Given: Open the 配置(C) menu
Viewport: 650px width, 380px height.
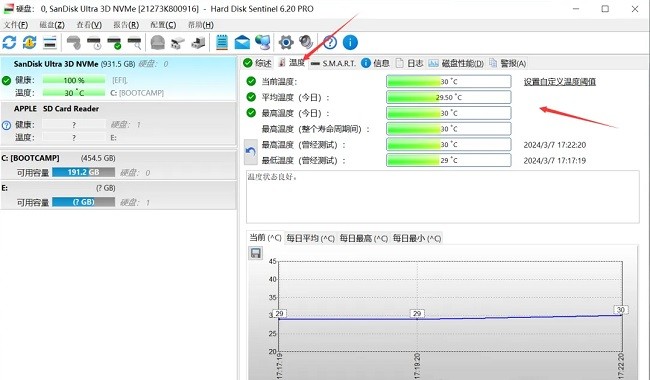Looking at the screenshot, I should coord(163,25).
